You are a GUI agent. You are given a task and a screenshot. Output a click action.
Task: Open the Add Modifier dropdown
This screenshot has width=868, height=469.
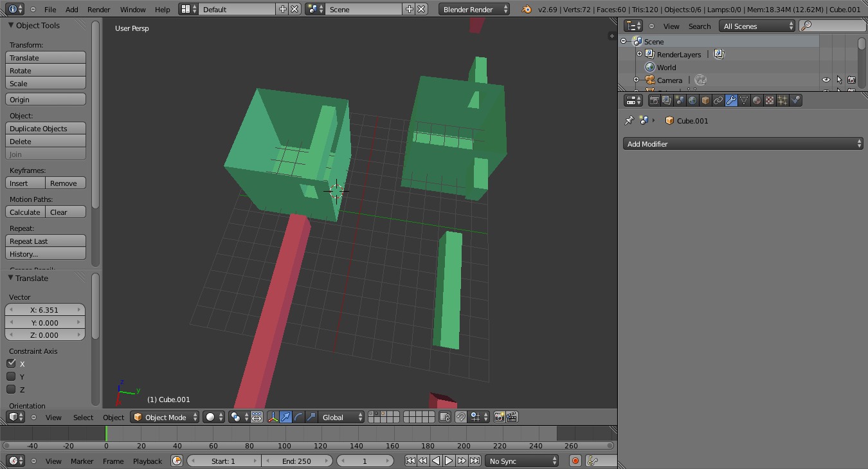[743, 144]
